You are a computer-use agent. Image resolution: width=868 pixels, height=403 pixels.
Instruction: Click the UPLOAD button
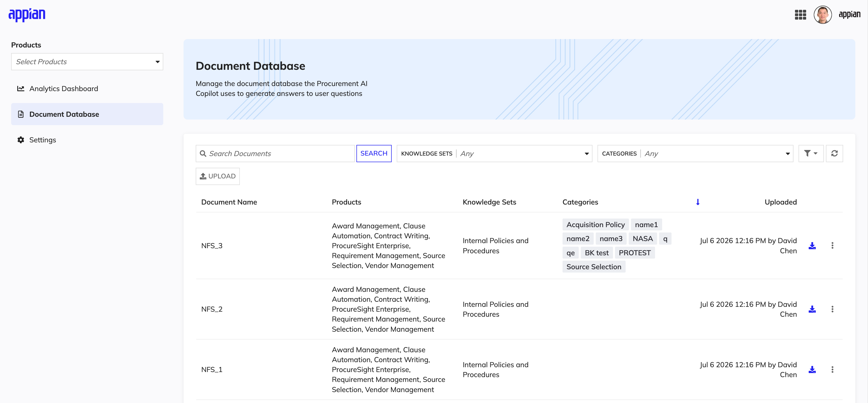218,176
